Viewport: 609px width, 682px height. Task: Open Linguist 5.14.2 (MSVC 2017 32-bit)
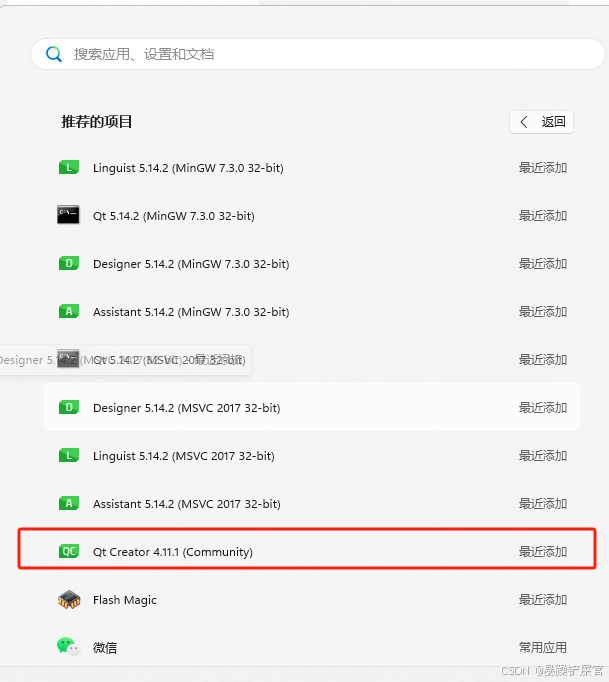312,456
